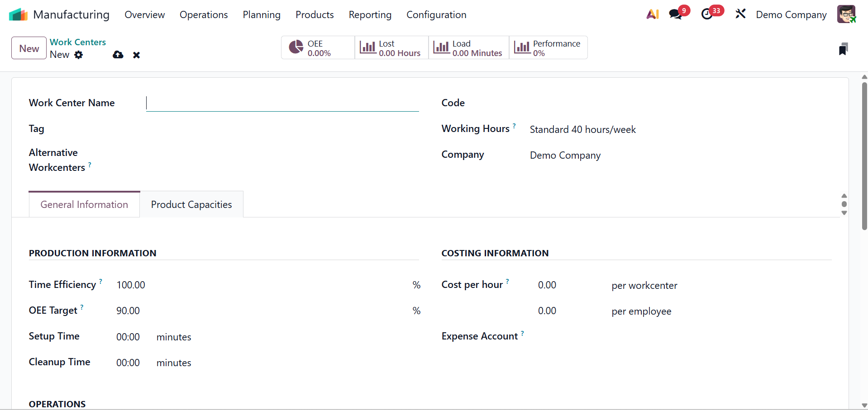The image size is (868, 410).
Task: Click the debug tools wrench icon
Action: coord(740,14)
